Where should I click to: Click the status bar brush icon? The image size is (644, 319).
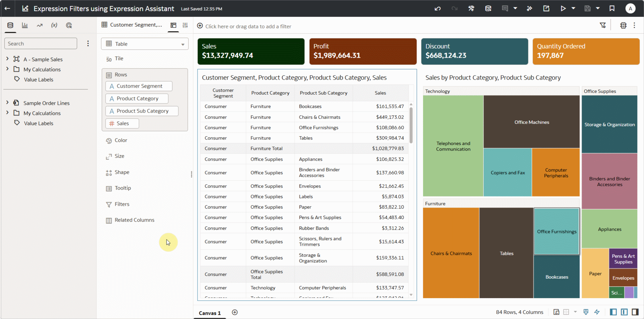click(586, 312)
